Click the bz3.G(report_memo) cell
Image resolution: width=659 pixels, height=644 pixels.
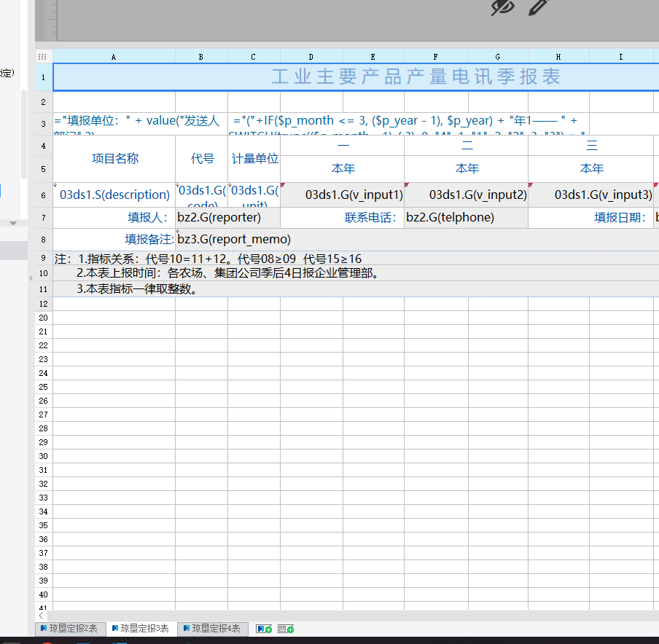pyautogui.click(x=233, y=240)
